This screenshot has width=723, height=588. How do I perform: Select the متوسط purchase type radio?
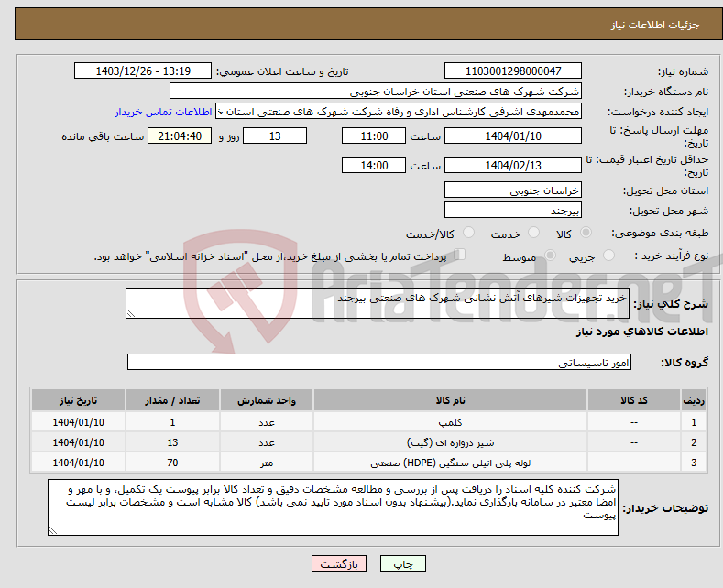[x=550, y=256]
